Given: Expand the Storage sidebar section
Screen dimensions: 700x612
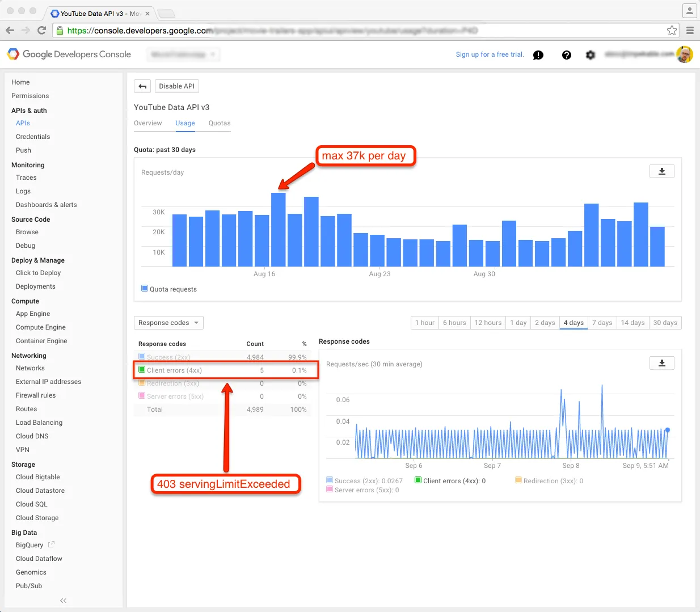Looking at the screenshot, I should pos(23,465).
